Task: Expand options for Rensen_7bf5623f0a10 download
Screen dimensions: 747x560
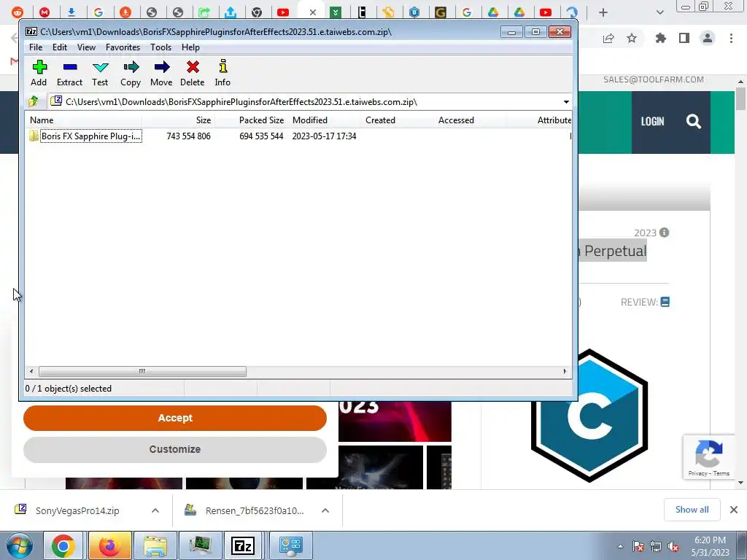Action: pyautogui.click(x=325, y=510)
